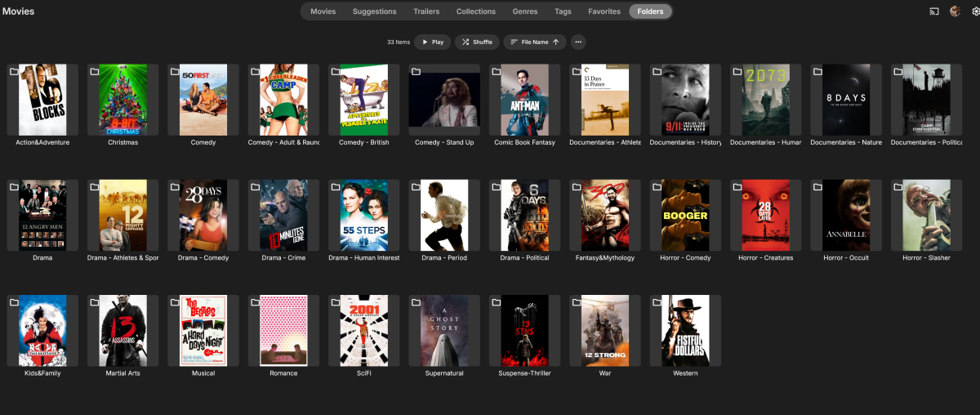Click the Horror - Slasher label
Viewport: 980px width, 415px height.
click(927, 258)
